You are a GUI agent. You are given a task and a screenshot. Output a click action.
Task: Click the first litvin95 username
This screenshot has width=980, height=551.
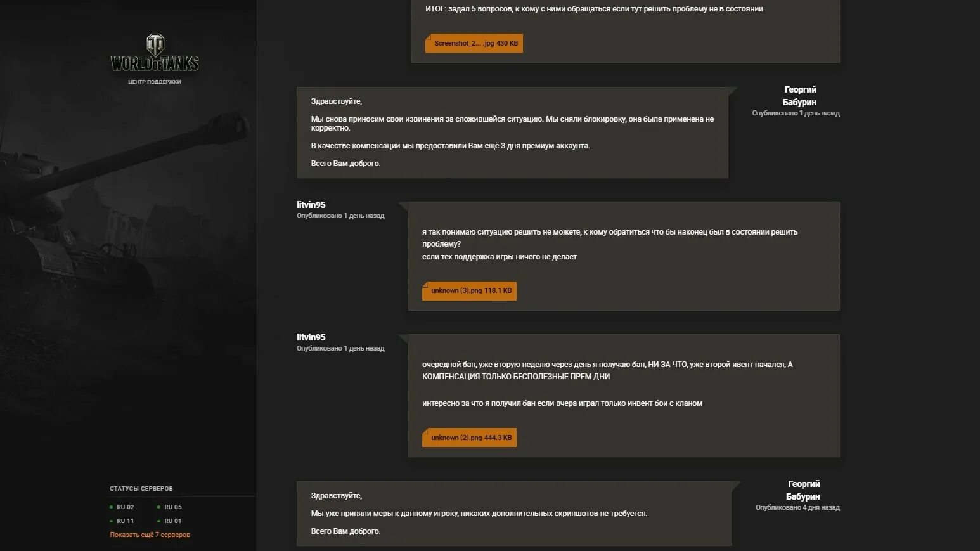(311, 205)
